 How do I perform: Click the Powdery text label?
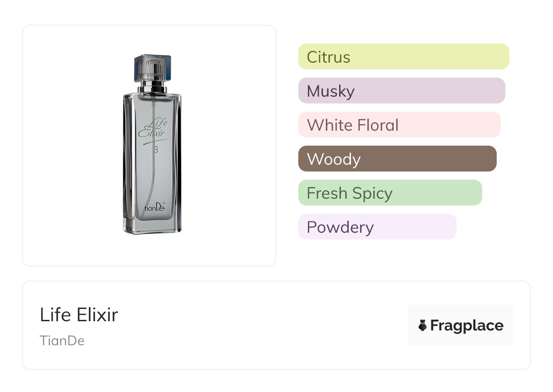[340, 227]
